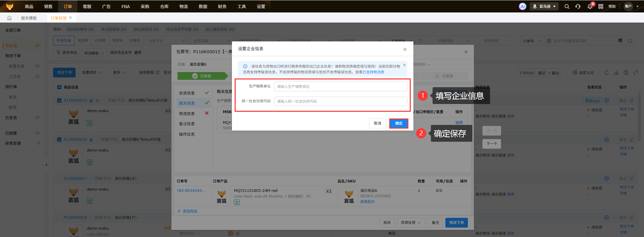Screen dimensions: 644x237
Task: Toggle select-all checkbox beside 商品信息
Action: (x=59, y=87)
